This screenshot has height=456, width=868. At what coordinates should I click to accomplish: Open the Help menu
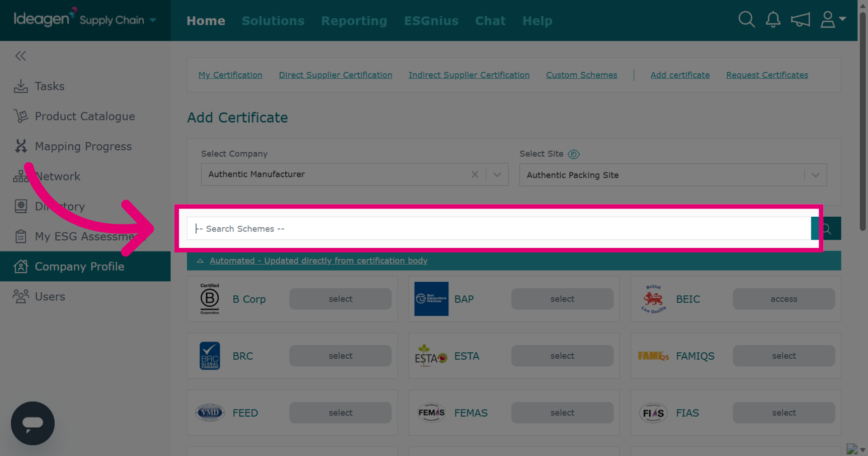pos(537,21)
